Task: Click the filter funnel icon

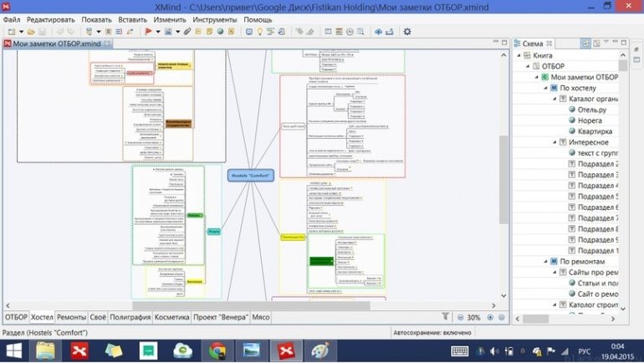Action: click(445, 317)
